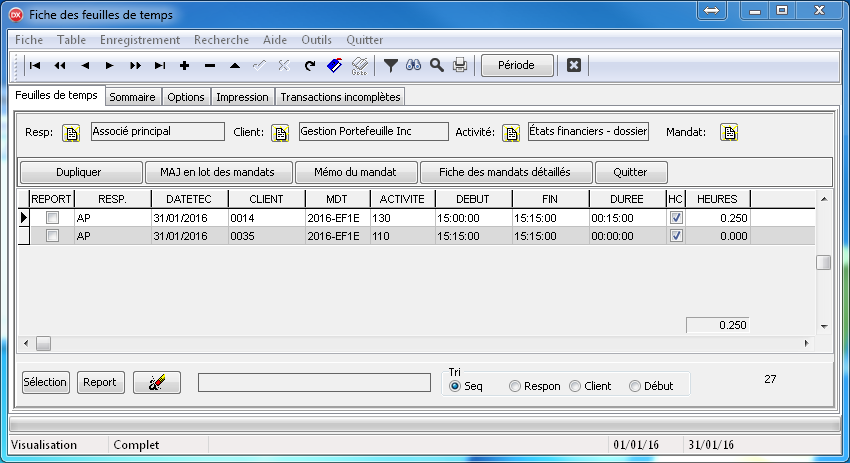Click the empty field beside the eraser button
The width and height of the screenshot is (850, 463).
point(314,383)
